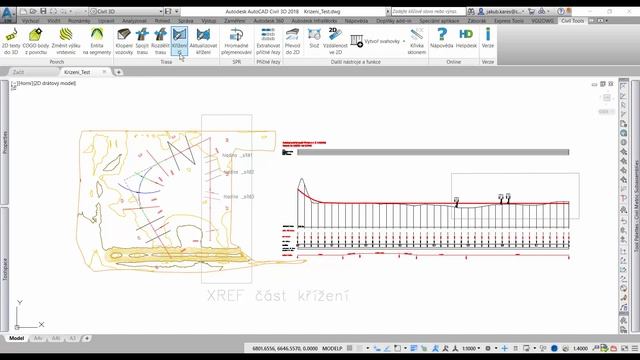This screenshot has height=360, width=640.
Task: Toggle annotation visibility icon in status bar
Action: 436,348
